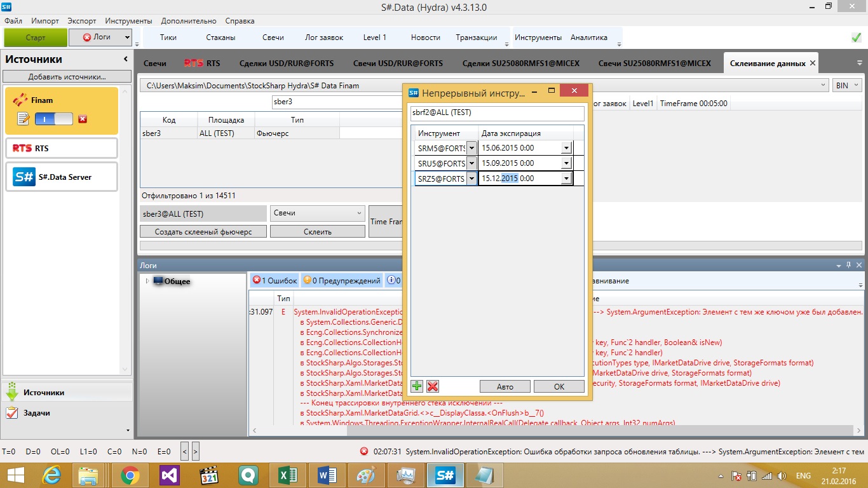Open Internet Explorer from taskbar
868x488 pixels.
(x=51, y=475)
